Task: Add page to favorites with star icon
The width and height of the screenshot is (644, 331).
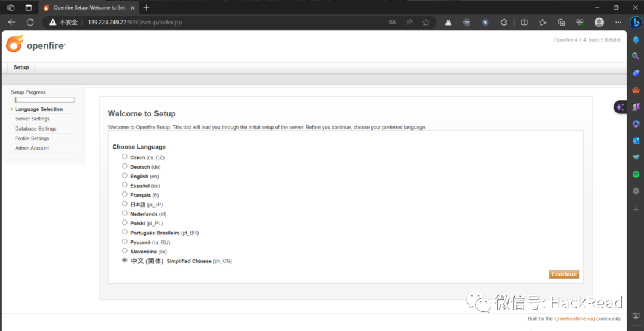Action: (x=426, y=22)
